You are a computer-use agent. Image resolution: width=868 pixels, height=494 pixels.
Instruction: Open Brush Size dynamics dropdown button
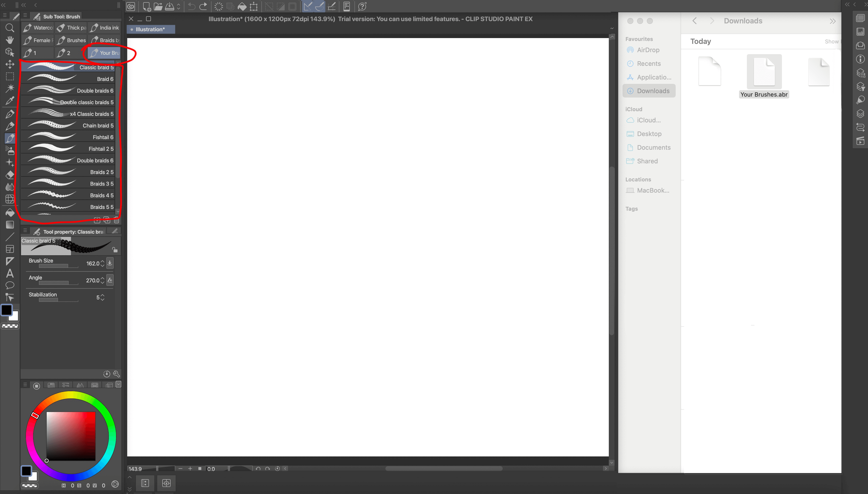pos(110,263)
